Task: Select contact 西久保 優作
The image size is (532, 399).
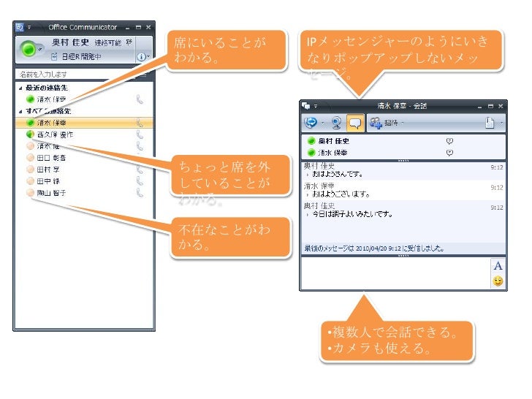Action: pos(55,134)
